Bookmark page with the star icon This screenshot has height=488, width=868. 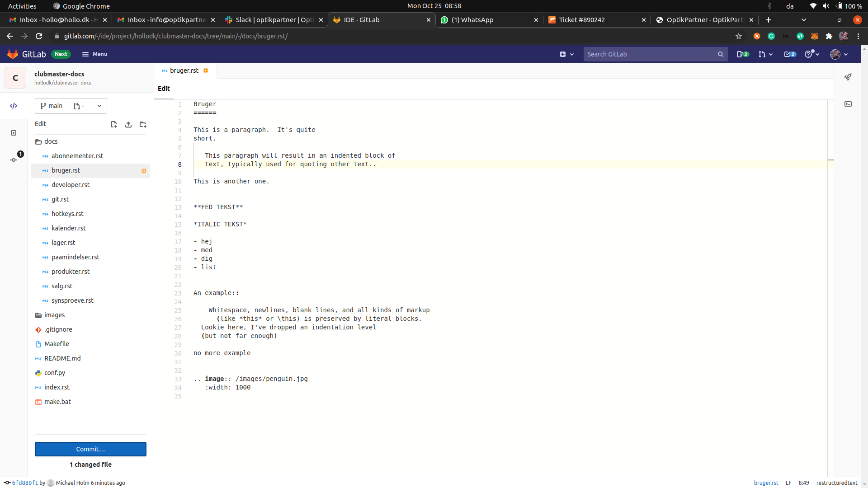[x=739, y=36]
